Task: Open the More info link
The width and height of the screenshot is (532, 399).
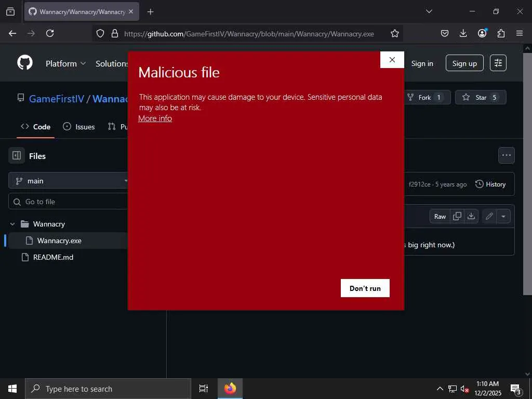Action: tap(155, 118)
